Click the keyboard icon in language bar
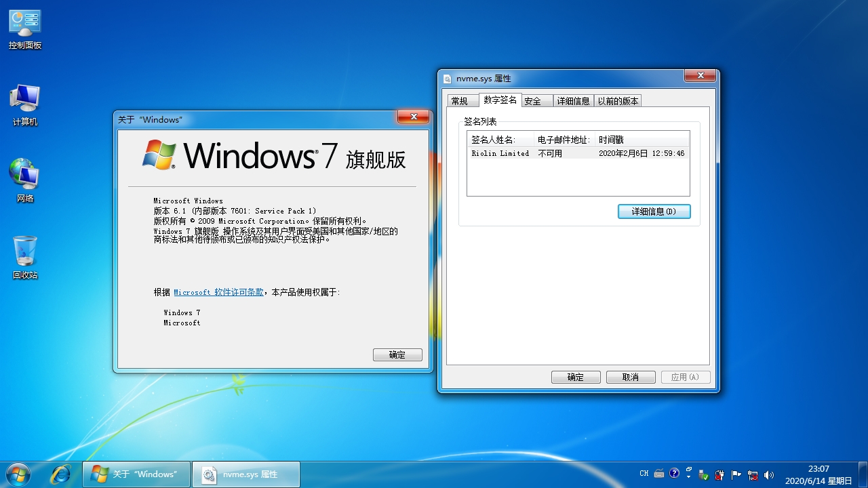 point(658,474)
